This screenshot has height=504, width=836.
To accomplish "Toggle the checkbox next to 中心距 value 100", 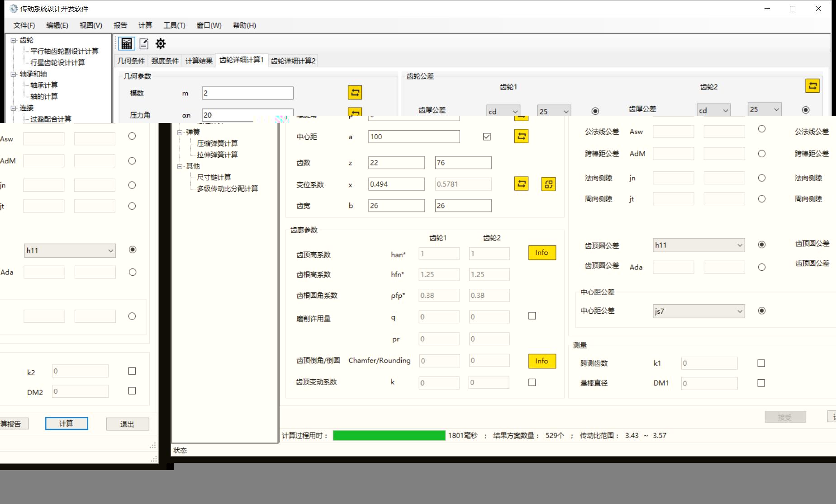I will click(x=487, y=137).
